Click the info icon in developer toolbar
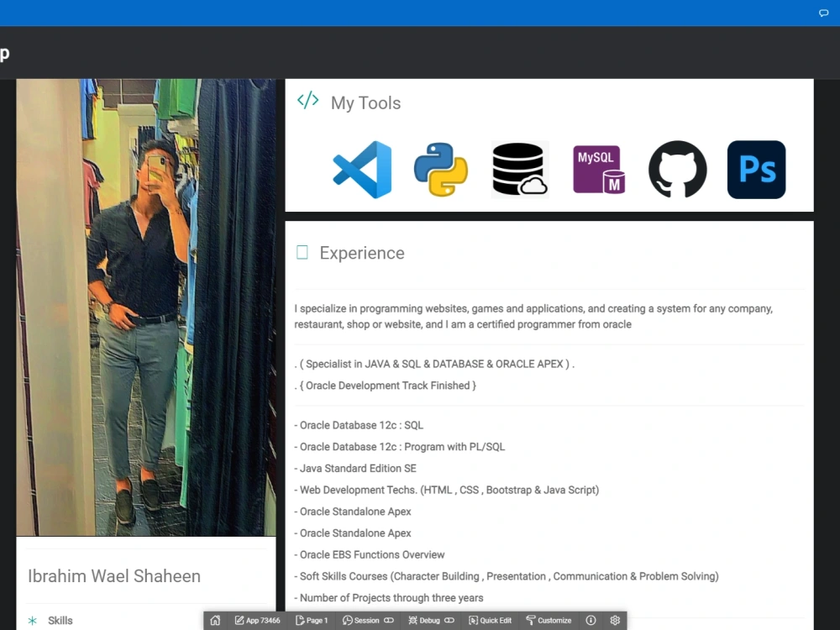 pos(591,621)
